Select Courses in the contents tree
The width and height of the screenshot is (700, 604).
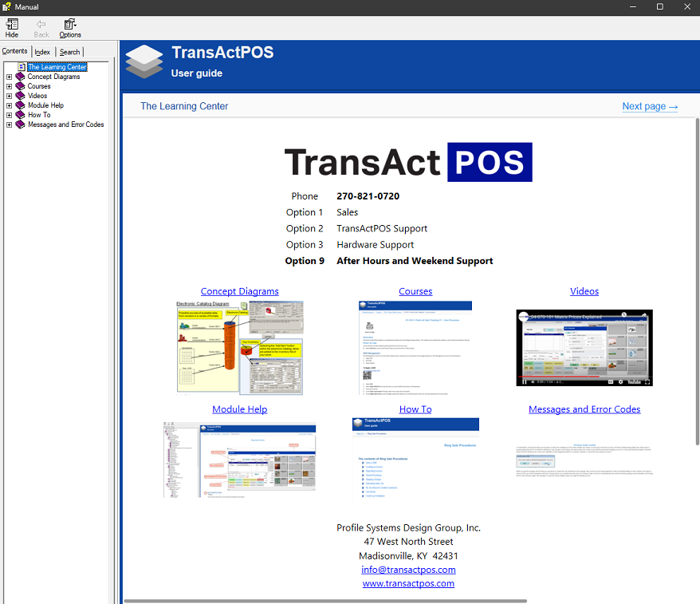click(x=39, y=86)
